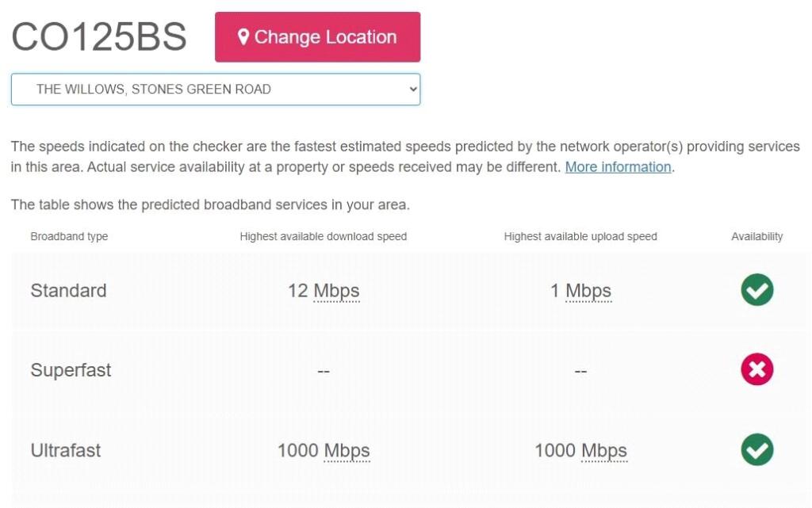The height and width of the screenshot is (508, 812).
Task: Click the Availability column header
Action: coord(756,236)
